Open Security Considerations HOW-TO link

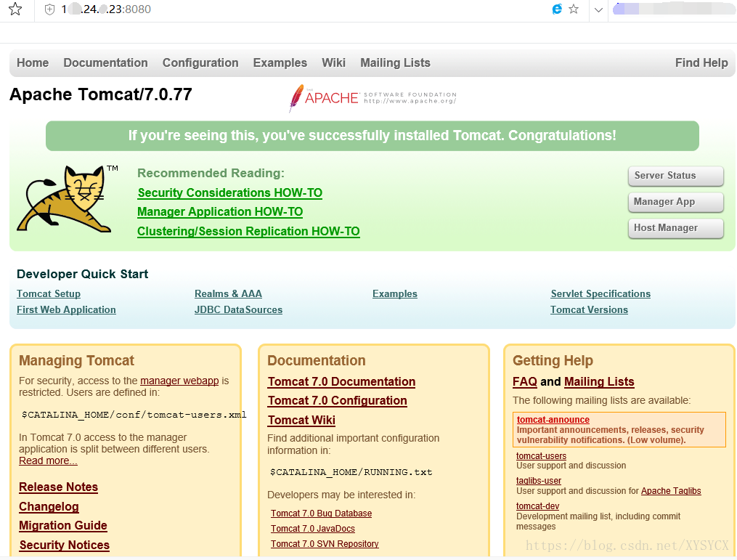pyautogui.click(x=230, y=192)
